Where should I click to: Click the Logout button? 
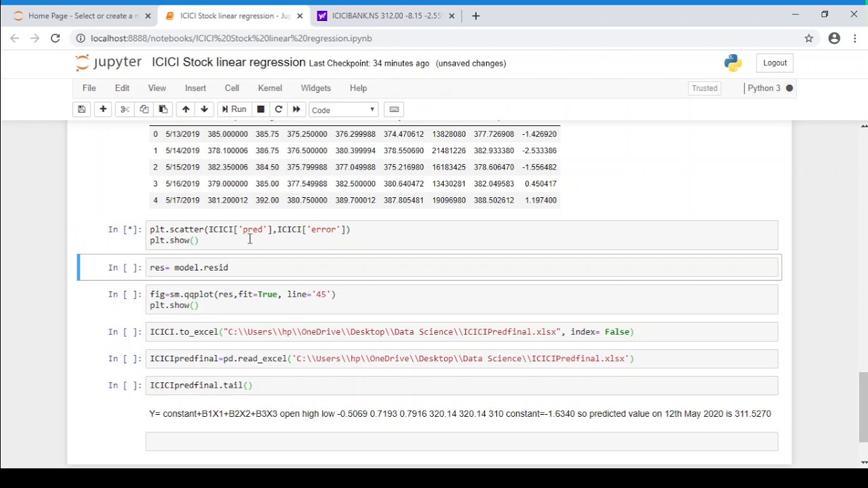(774, 63)
